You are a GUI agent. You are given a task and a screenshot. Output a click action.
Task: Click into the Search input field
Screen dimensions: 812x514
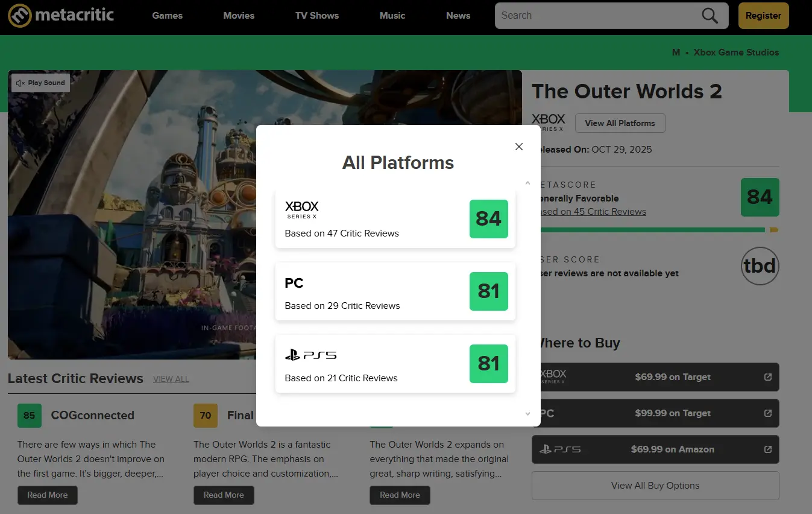click(x=597, y=16)
